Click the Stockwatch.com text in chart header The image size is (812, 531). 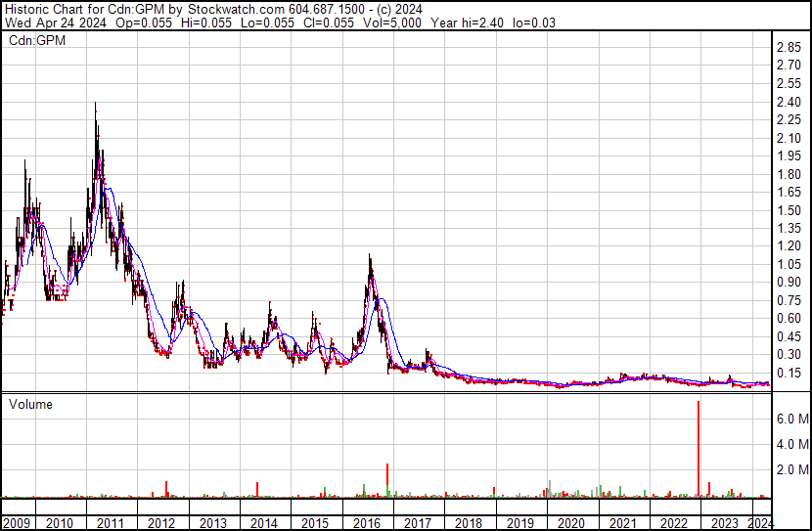236,10
